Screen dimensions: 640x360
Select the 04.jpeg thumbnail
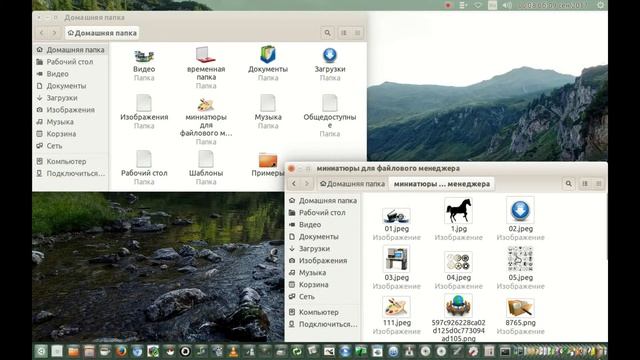click(x=458, y=262)
